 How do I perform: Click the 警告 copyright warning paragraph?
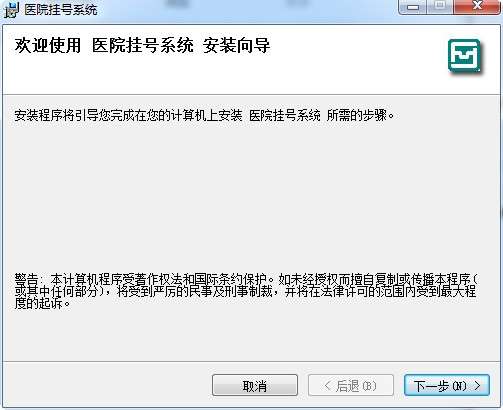246,291
